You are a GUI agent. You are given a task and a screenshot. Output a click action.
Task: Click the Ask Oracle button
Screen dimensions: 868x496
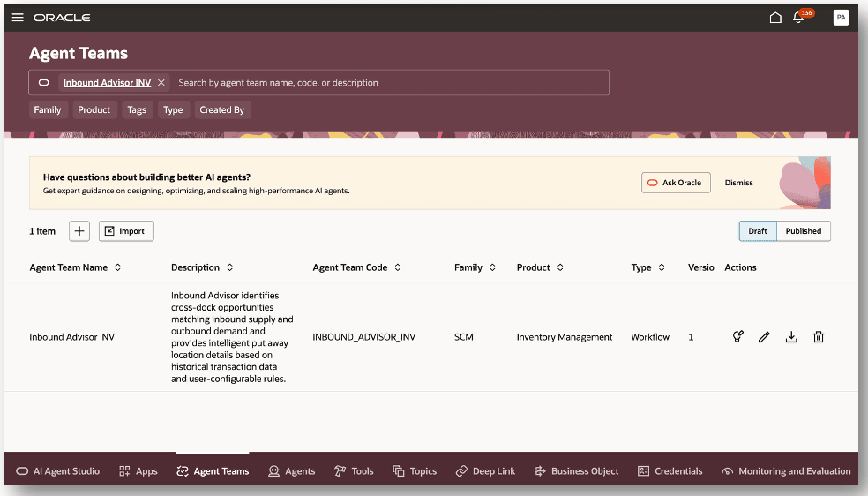pyautogui.click(x=676, y=183)
